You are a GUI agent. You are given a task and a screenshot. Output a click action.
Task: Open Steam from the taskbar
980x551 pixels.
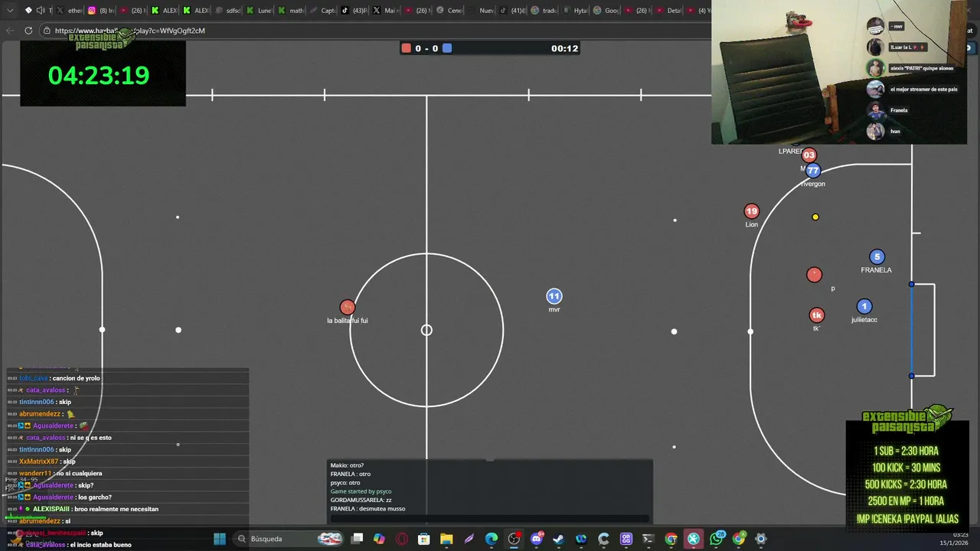558,539
